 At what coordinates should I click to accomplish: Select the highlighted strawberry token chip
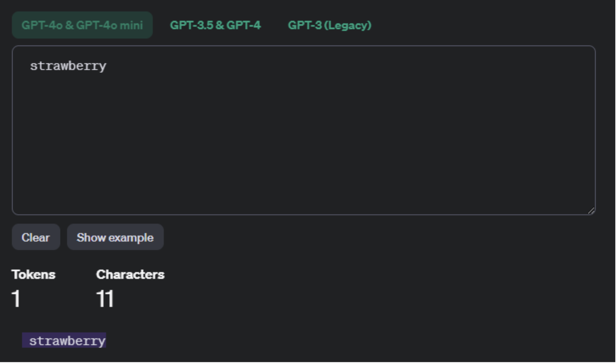pos(64,340)
